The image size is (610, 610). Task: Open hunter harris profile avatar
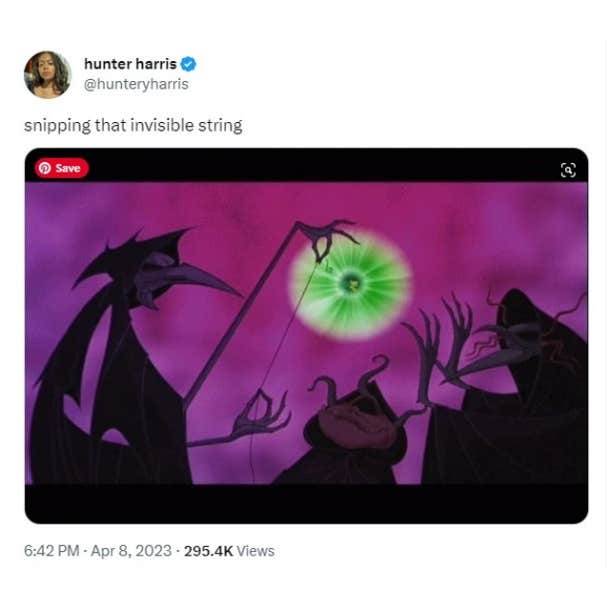[x=47, y=74]
